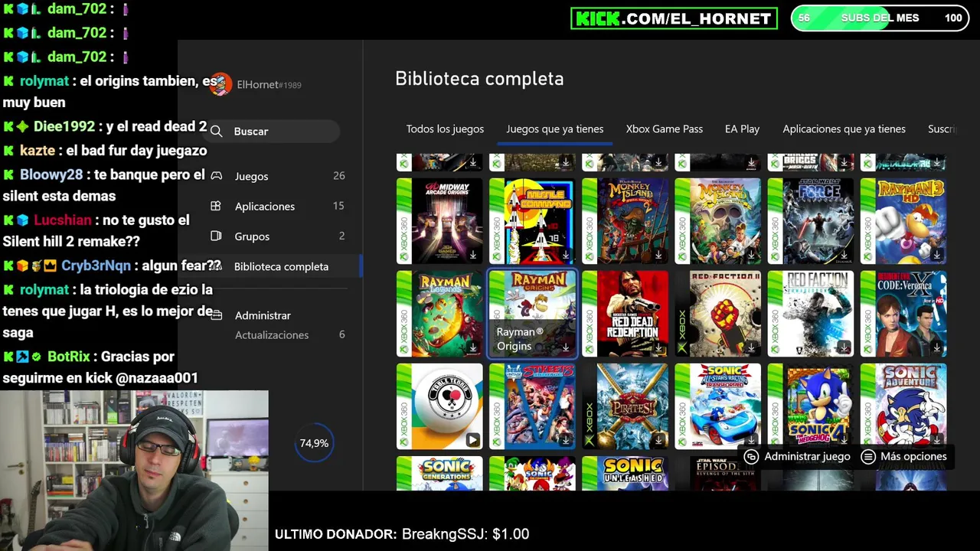
Task: Open Sonic Unleashed tile
Action: pyautogui.click(x=625, y=473)
